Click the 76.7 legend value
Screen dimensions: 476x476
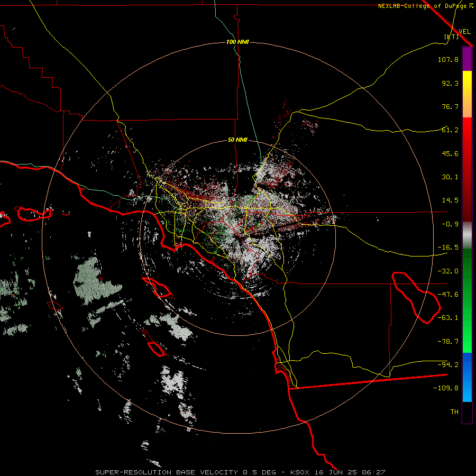tap(450, 106)
